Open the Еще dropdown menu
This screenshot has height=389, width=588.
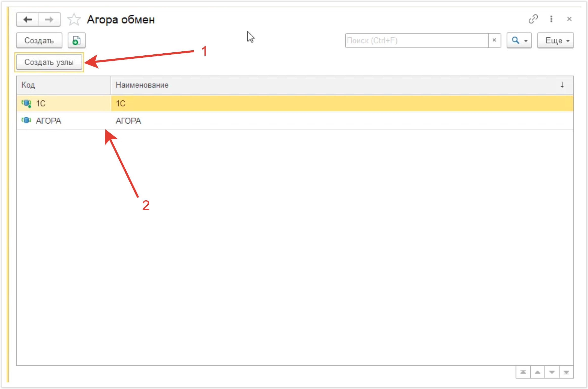coord(555,40)
